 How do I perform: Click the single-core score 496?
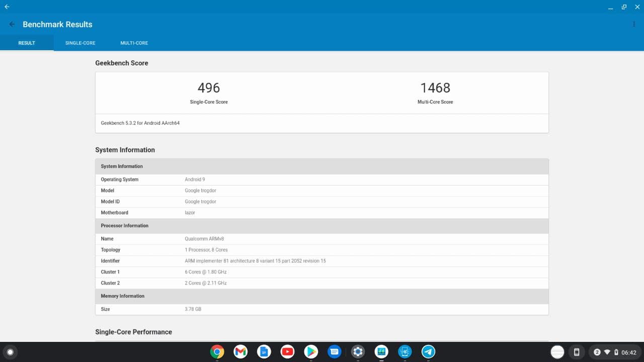tap(208, 88)
